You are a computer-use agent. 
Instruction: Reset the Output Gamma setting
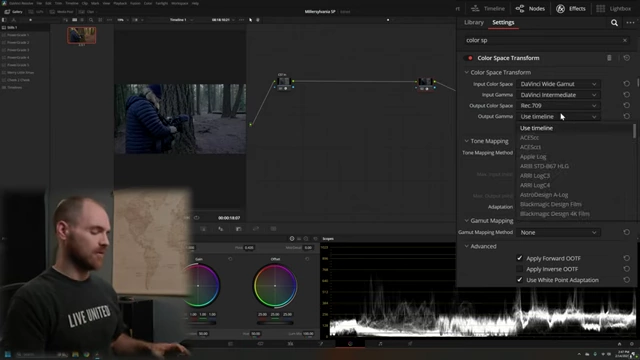click(627, 116)
